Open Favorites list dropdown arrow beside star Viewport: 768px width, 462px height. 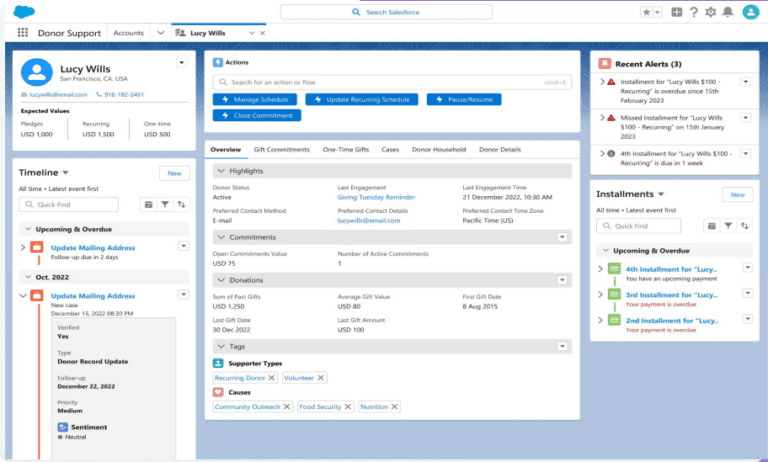click(657, 12)
